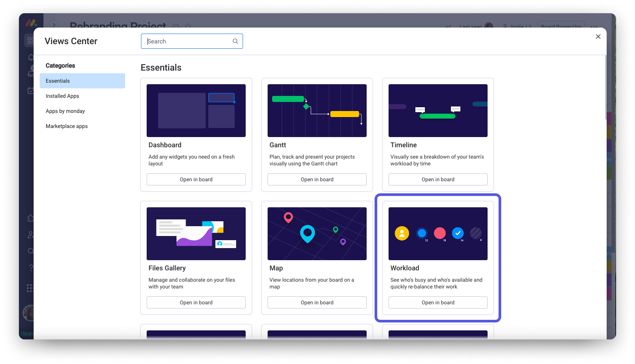Click the magnifier icon in the search box
The image size is (635, 364).
235,41
